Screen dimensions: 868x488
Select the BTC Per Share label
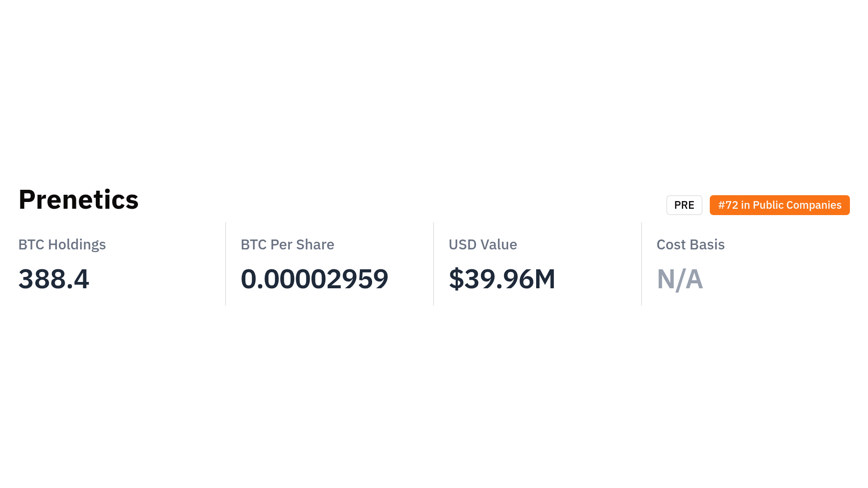pos(287,244)
